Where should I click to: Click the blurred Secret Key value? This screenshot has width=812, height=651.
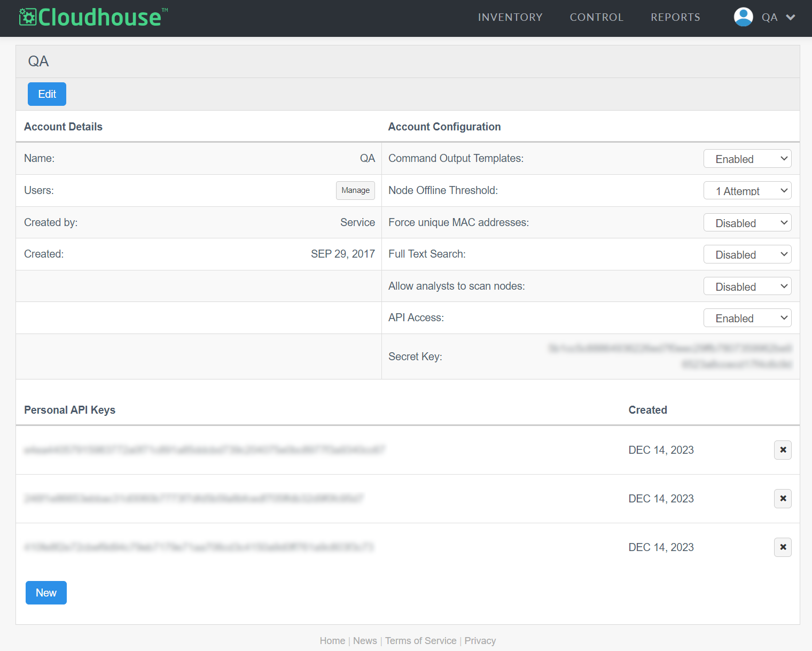[x=670, y=356]
